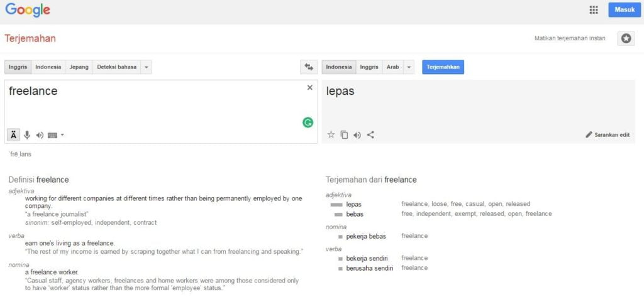Toggle the Ä special characters button
This screenshot has height=297, width=644.
pyautogui.click(x=14, y=134)
